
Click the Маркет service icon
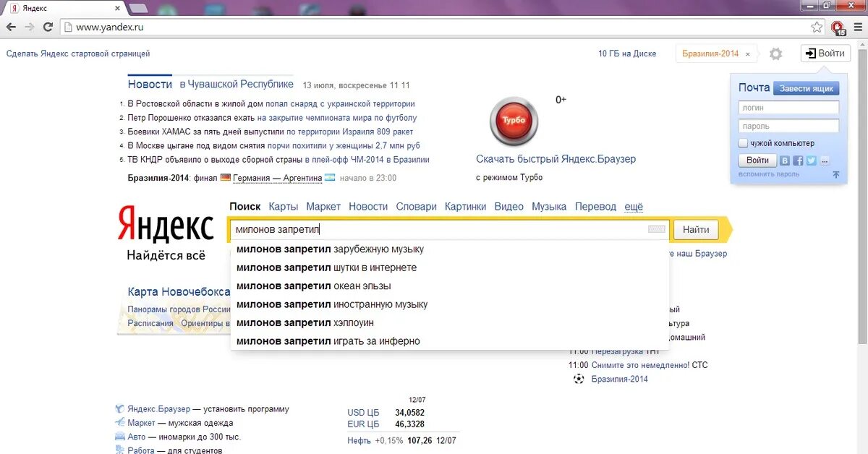120,423
